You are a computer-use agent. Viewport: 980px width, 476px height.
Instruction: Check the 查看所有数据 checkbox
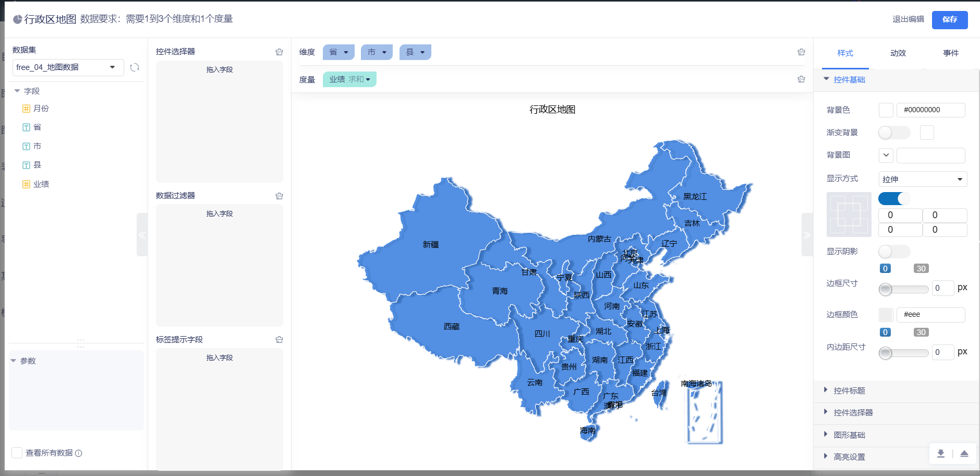17,453
